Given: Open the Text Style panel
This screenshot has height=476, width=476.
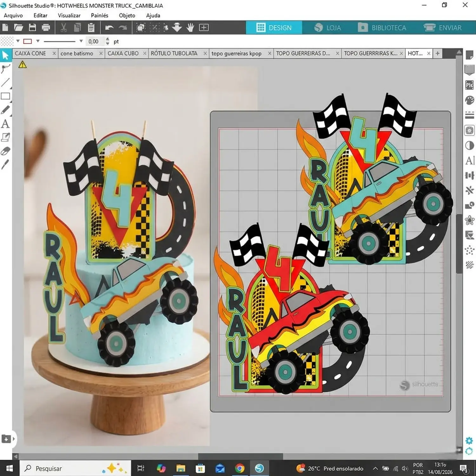Looking at the screenshot, I should (x=470, y=161).
